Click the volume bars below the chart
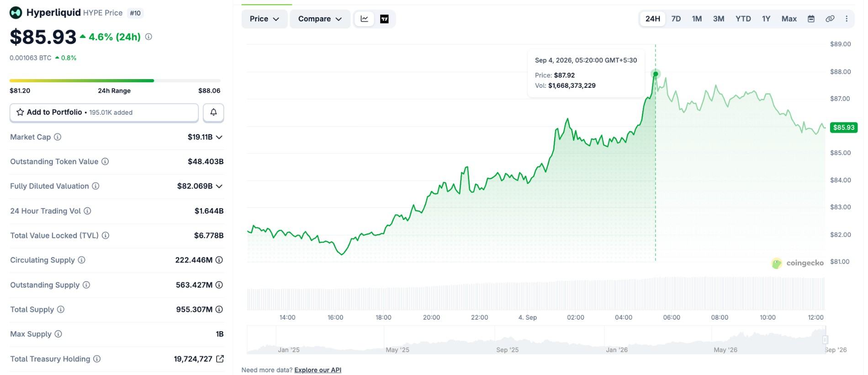Image resolution: width=868 pixels, height=375 pixels. pyautogui.click(x=536, y=294)
